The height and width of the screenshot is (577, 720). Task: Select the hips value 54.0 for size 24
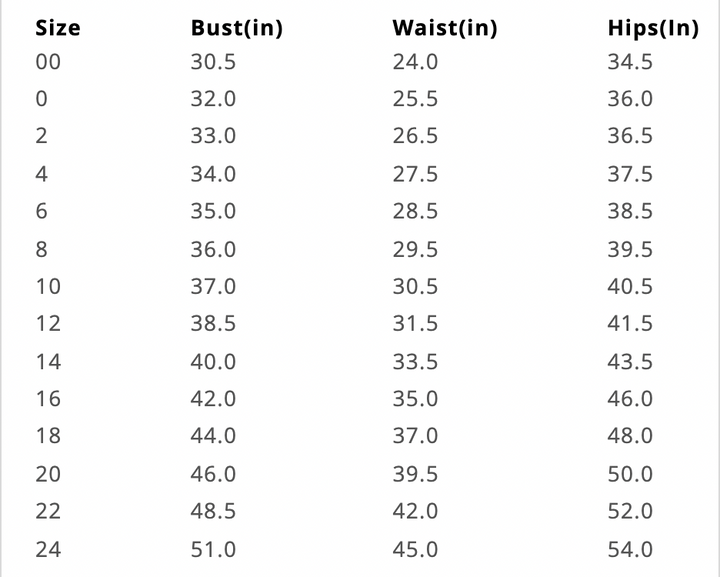click(630, 549)
